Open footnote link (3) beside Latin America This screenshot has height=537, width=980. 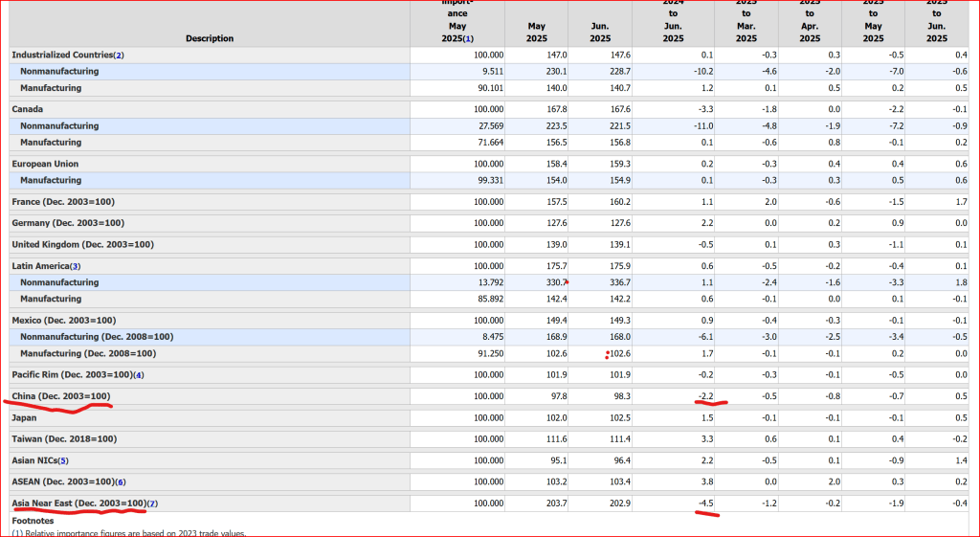pyautogui.click(x=76, y=266)
